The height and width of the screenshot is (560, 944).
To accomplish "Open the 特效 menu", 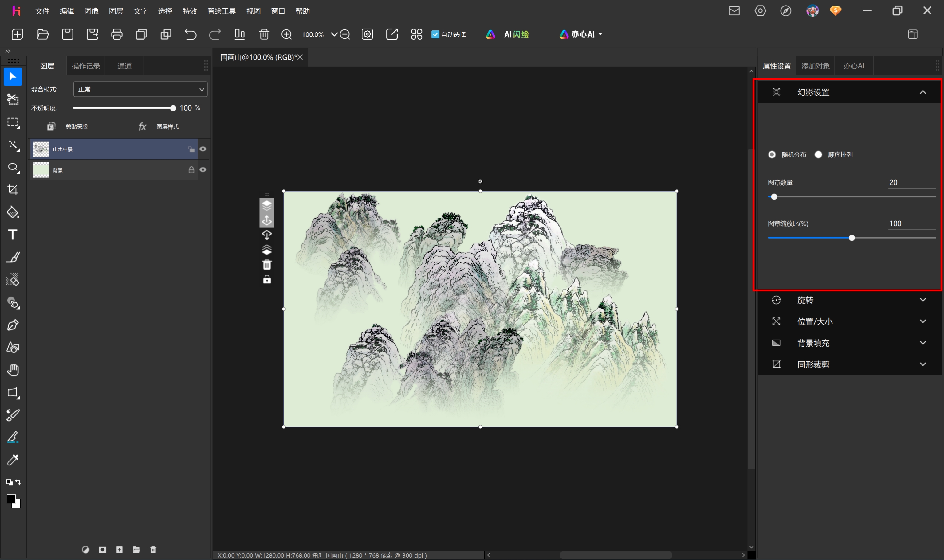I will coord(190,11).
